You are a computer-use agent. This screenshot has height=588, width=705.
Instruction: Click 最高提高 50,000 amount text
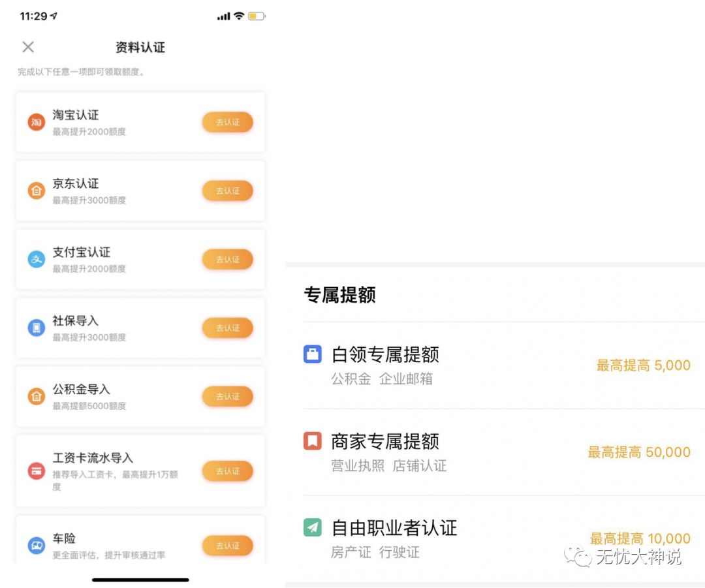(639, 452)
